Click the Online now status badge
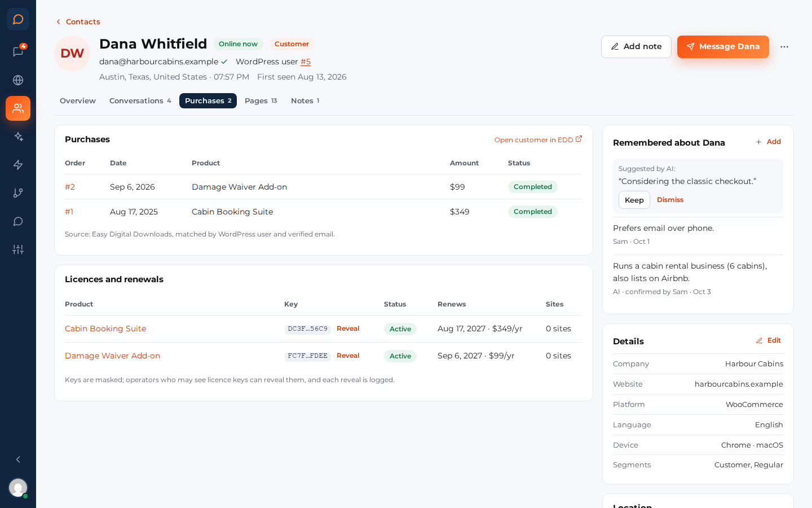The width and height of the screenshot is (812, 508). 238,44
